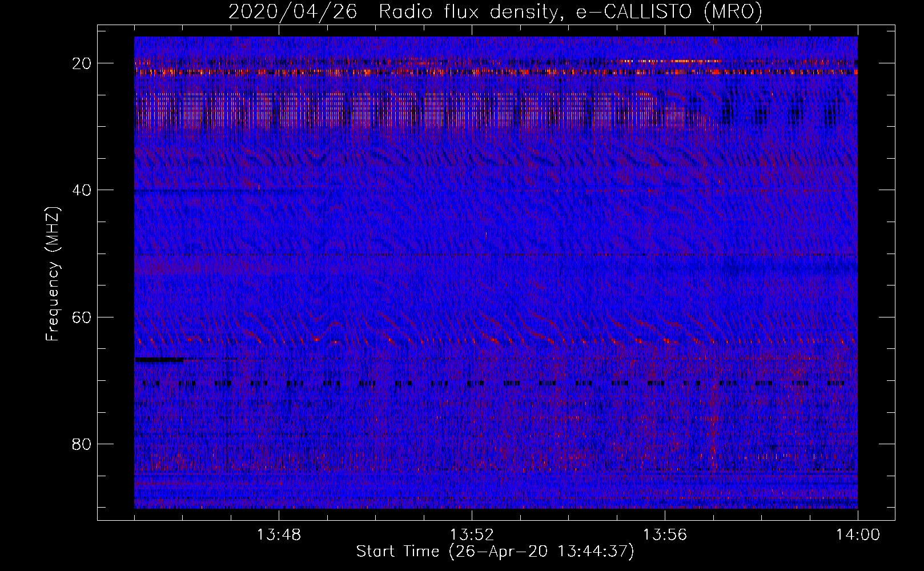Image resolution: width=924 pixels, height=571 pixels.
Task: Click the 80 MHz frequency tick label
Action: pyautogui.click(x=82, y=444)
